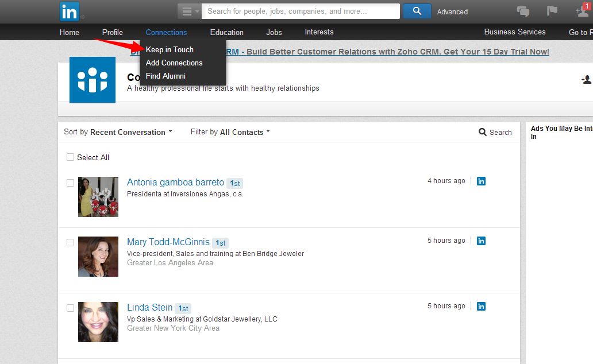Open the Advanced search link
The width and height of the screenshot is (593, 364).
[x=452, y=12]
